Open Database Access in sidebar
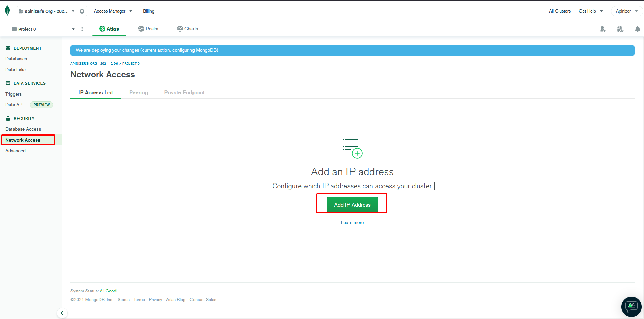This screenshot has width=644, height=319. (23, 129)
